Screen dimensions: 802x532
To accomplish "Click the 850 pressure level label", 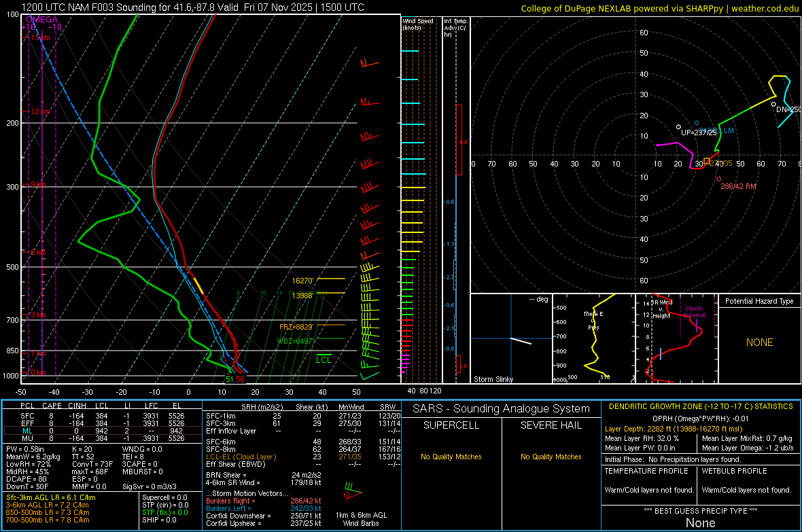I will [12, 351].
